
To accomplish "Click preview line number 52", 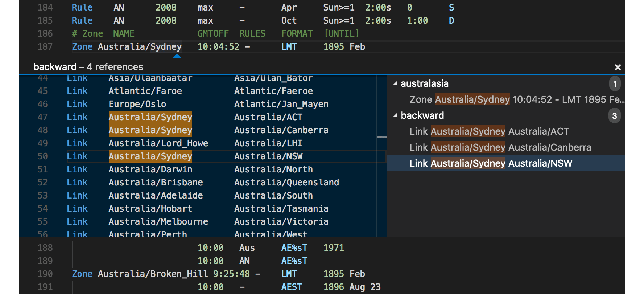I will tap(42, 183).
